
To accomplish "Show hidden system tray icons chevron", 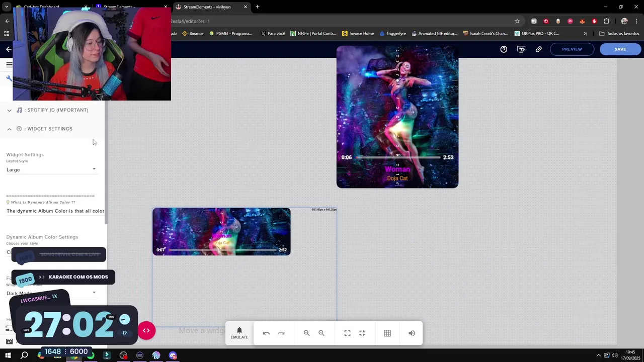I will point(598,355).
